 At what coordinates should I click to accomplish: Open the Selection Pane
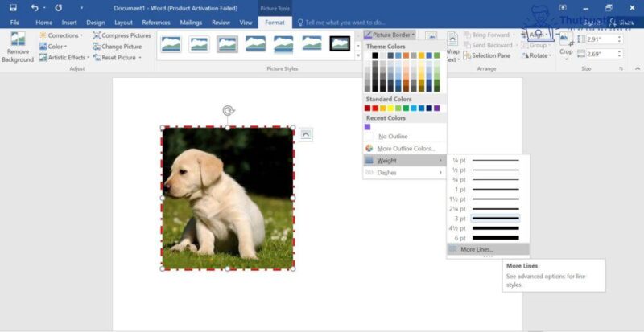[487, 55]
